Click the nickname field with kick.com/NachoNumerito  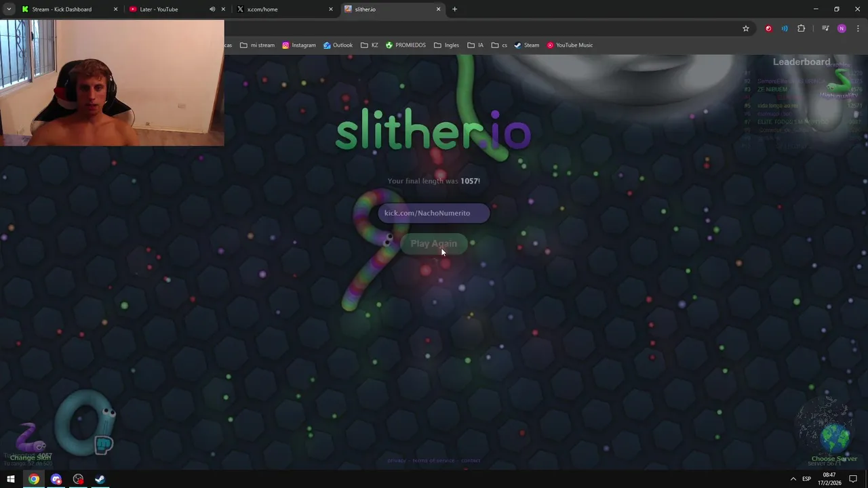(x=433, y=213)
